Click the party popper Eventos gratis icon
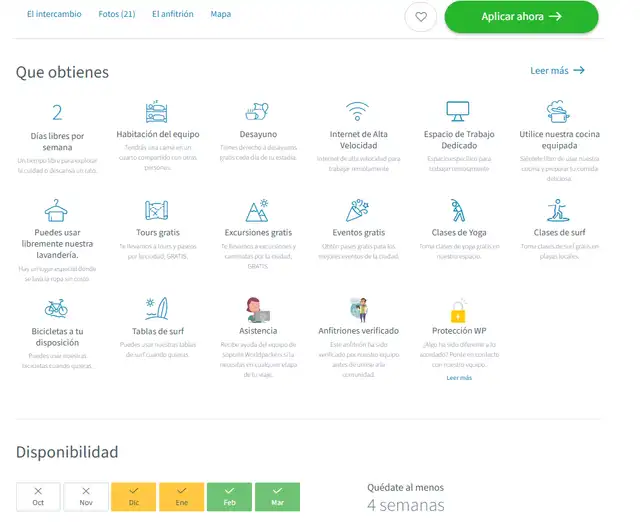The image size is (640, 522). [357, 210]
